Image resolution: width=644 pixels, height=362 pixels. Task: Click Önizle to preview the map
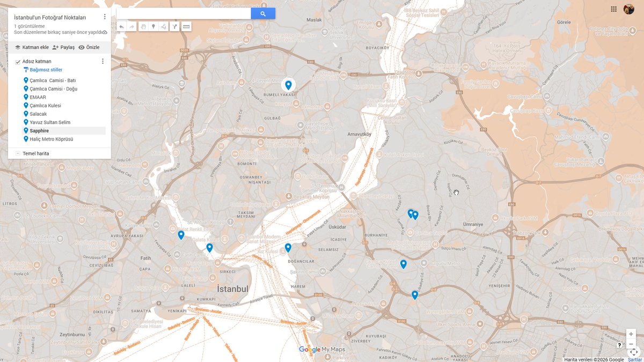[89, 47]
